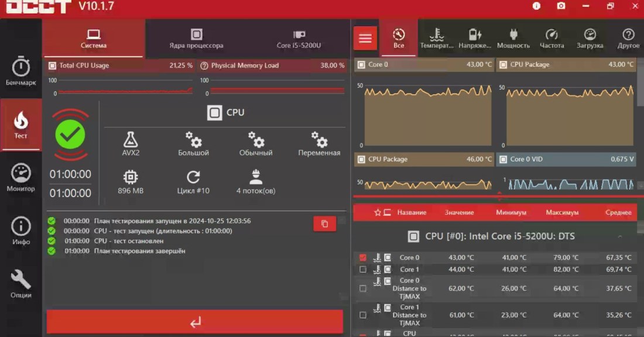Screen dimensions: 644x337
Task: Click the screenshot camera icon in title bar
Action: [x=561, y=6]
